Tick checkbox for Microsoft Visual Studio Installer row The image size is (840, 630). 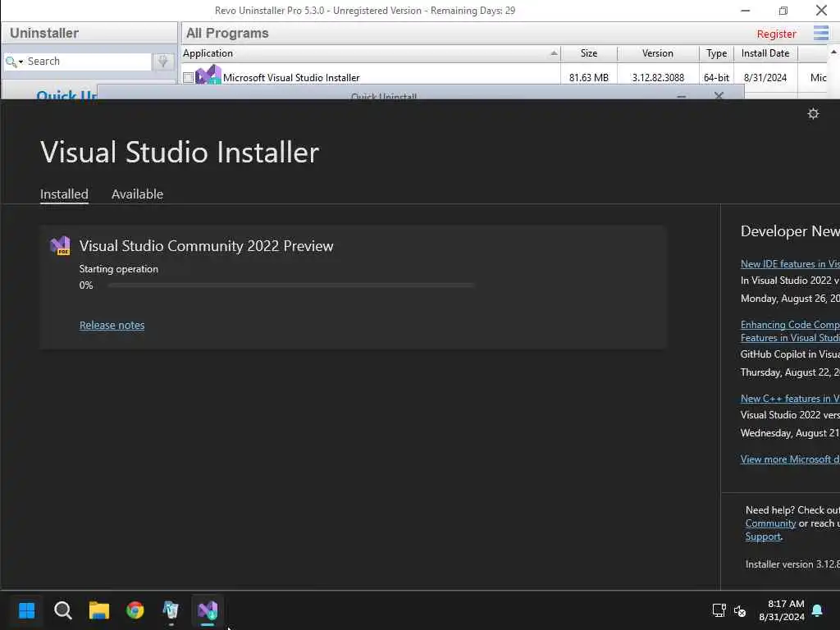pos(188,78)
